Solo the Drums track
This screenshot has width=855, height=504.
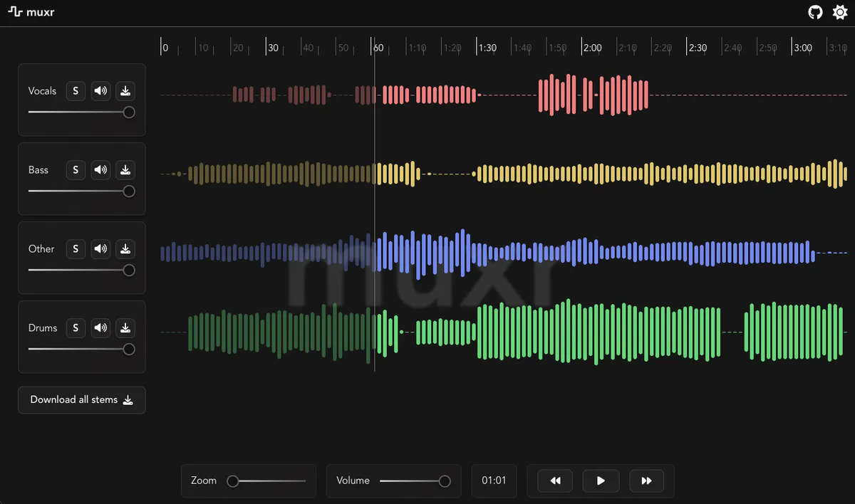pos(76,328)
